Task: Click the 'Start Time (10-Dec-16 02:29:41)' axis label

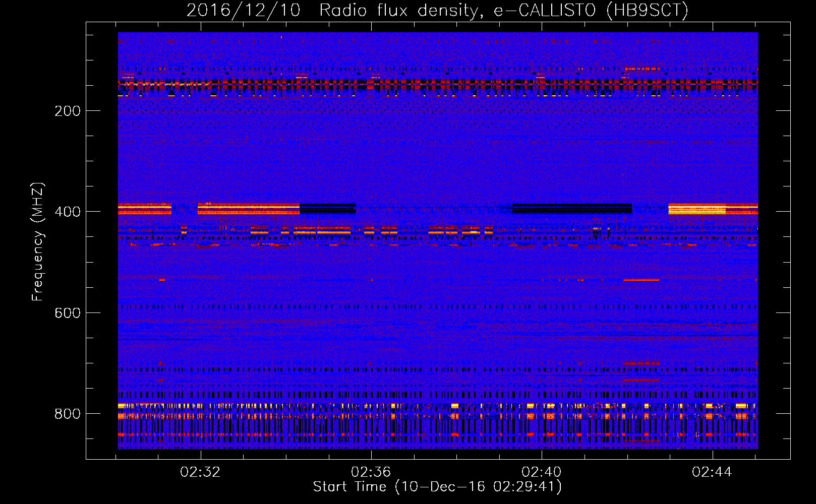Action: tap(437, 487)
